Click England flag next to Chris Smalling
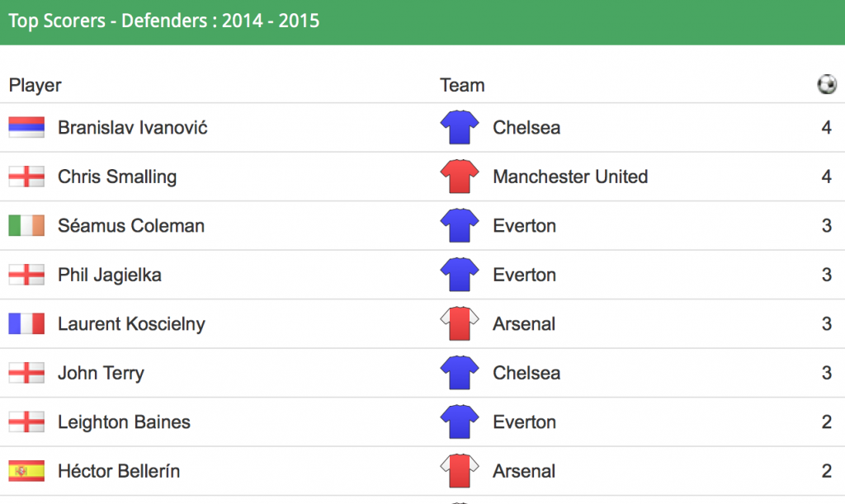This screenshot has width=845, height=504. pos(26,177)
